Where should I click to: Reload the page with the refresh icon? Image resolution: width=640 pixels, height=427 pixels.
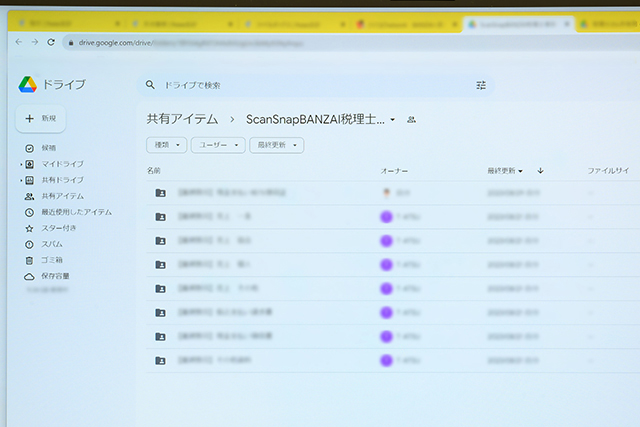tap(51, 42)
